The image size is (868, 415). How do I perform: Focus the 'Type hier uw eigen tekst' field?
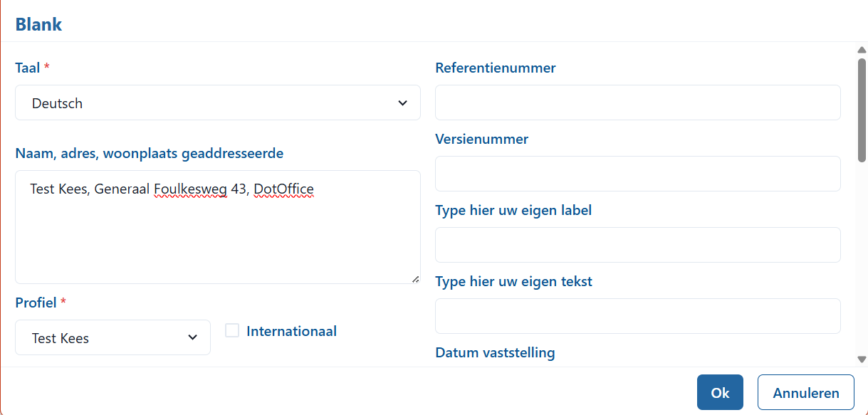point(637,317)
